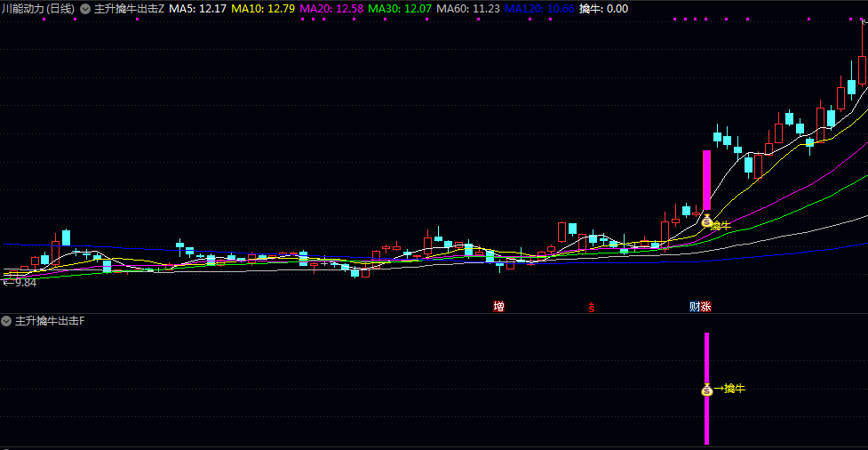Select the stock title 川能动力(日线)
Image resolution: width=868 pixels, height=450 pixels.
pos(38,9)
